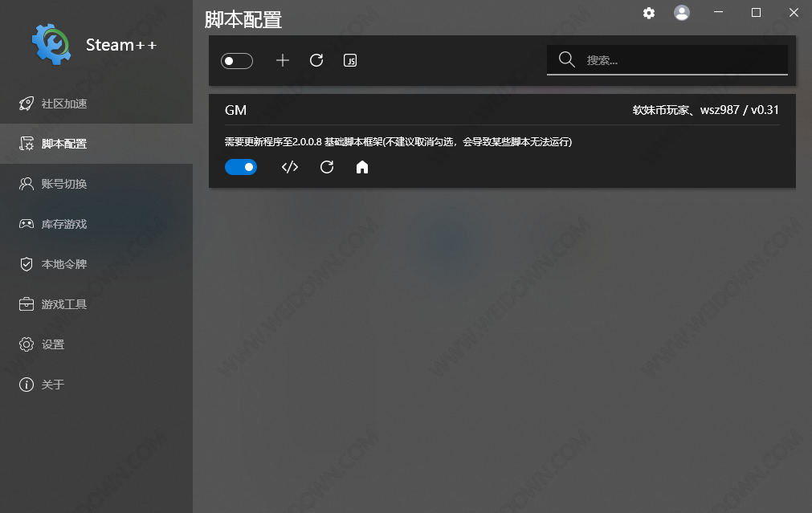The height and width of the screenshot is (513, 812).
Task: Open 社区加速 in sidebar
Action: [x=64, y=104]
